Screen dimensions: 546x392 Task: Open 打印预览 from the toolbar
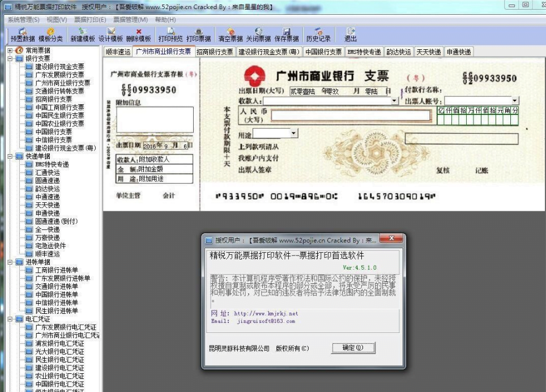[170, 35]
